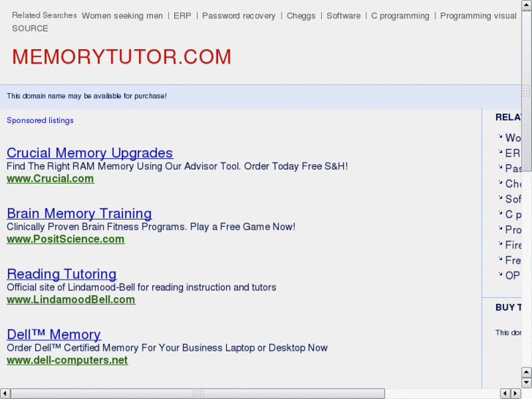
Task: Open the 'Dell™ Memory' listing
Action: pos(53,334)
